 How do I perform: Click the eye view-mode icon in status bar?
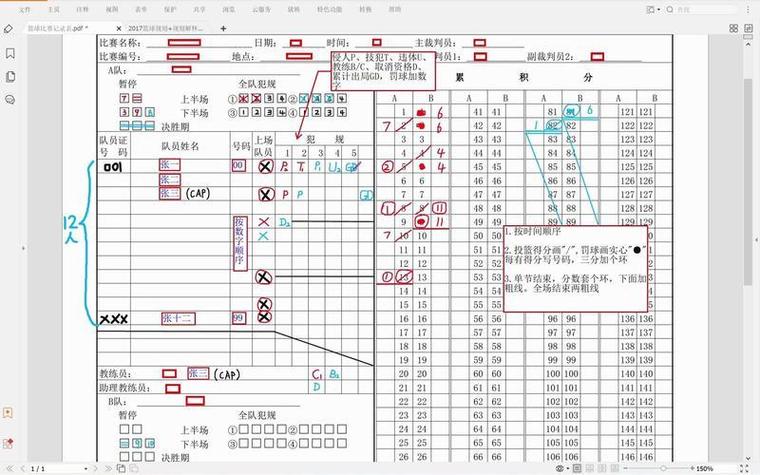pos(559,469)
